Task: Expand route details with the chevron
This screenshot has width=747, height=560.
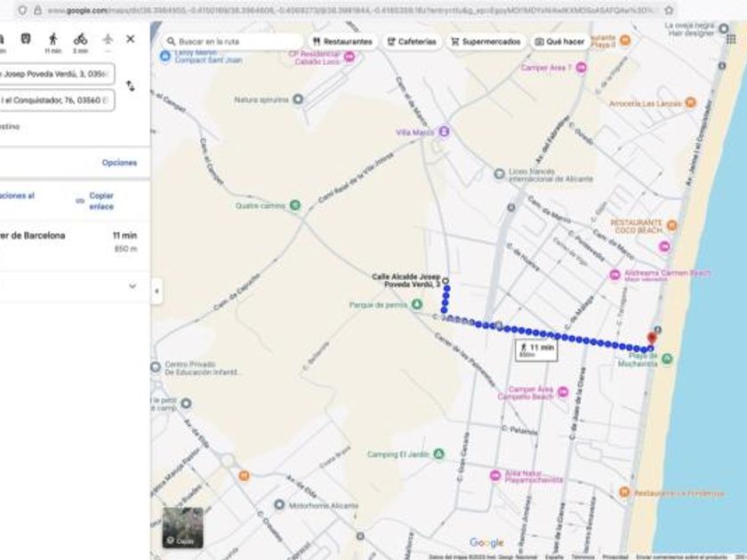Action: [x=133, y=286]
